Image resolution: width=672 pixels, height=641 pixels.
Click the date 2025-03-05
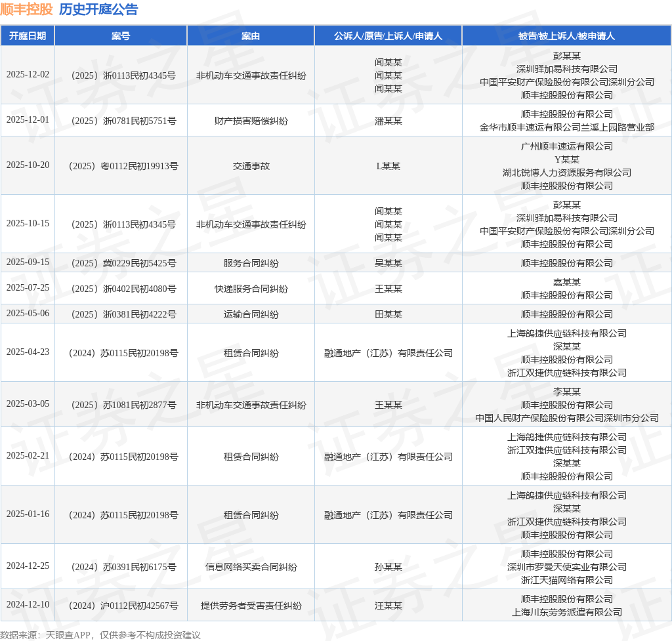pos(28,404)
